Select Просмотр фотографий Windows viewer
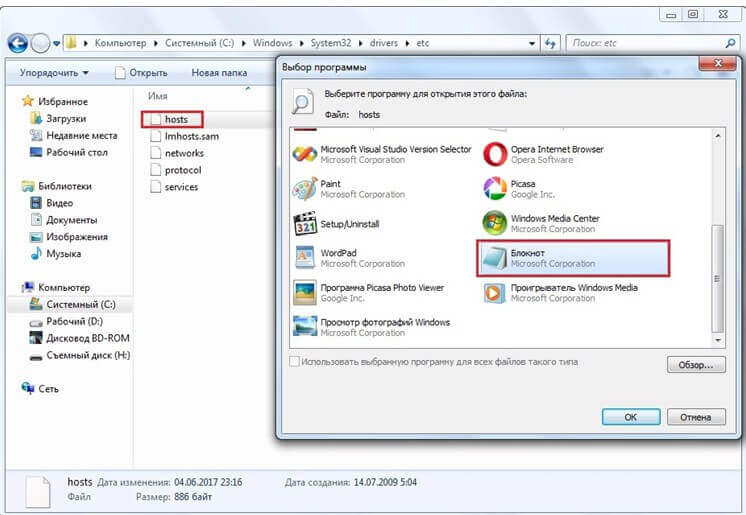 [x=304, y=326]
